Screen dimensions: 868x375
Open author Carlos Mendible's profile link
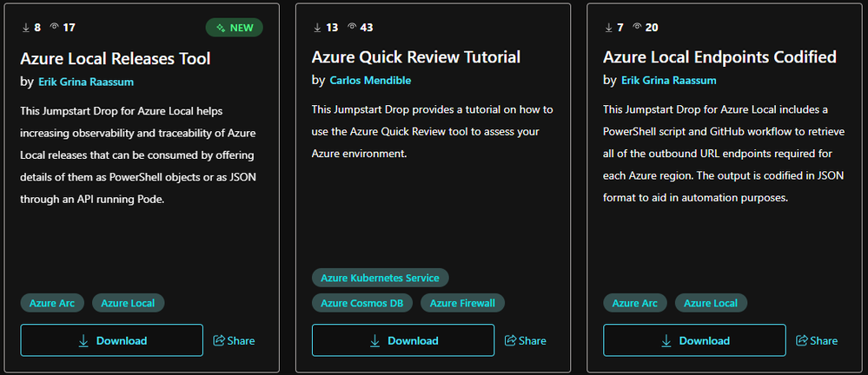(x=370, y=80)
